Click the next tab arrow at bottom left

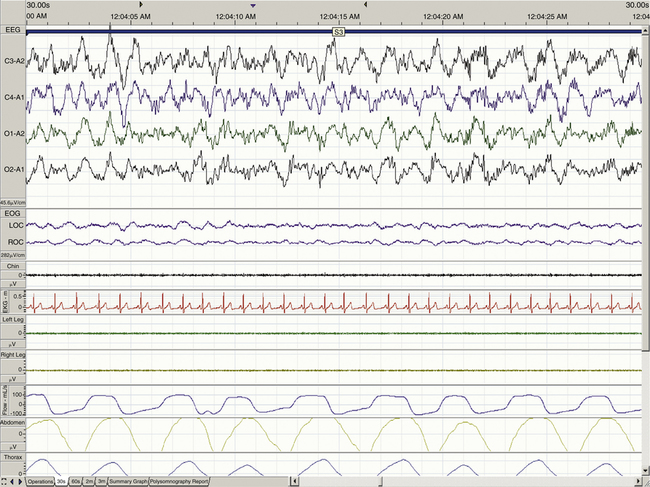[x=20, y=481]
